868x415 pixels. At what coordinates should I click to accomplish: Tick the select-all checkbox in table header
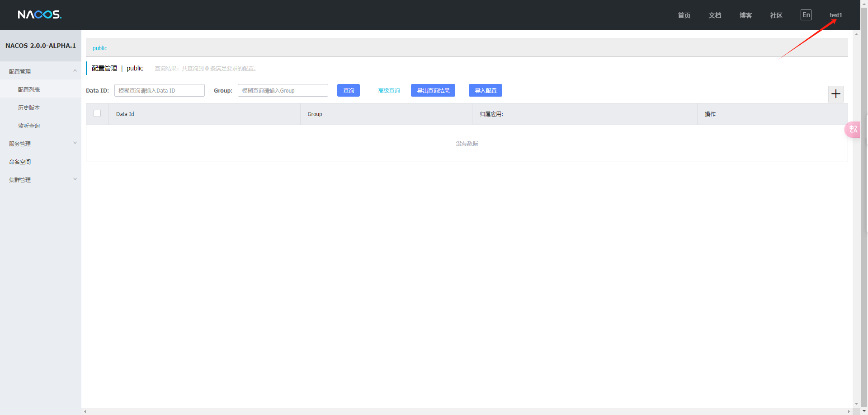pyautogui.click(x=97, y=114)
